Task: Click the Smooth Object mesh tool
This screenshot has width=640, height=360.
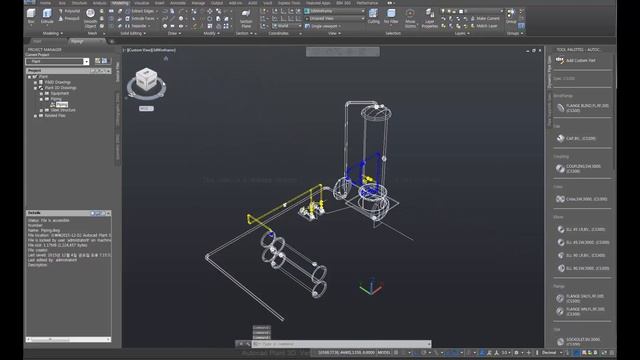Action: point(91,18)
